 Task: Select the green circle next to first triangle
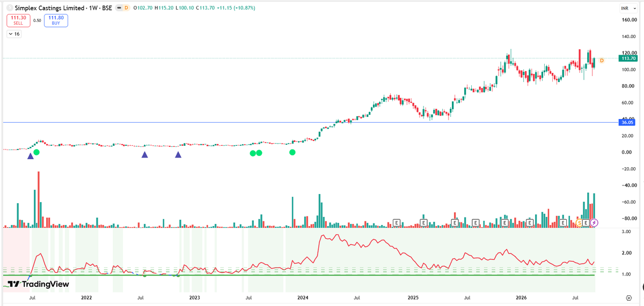click(36, 152)
